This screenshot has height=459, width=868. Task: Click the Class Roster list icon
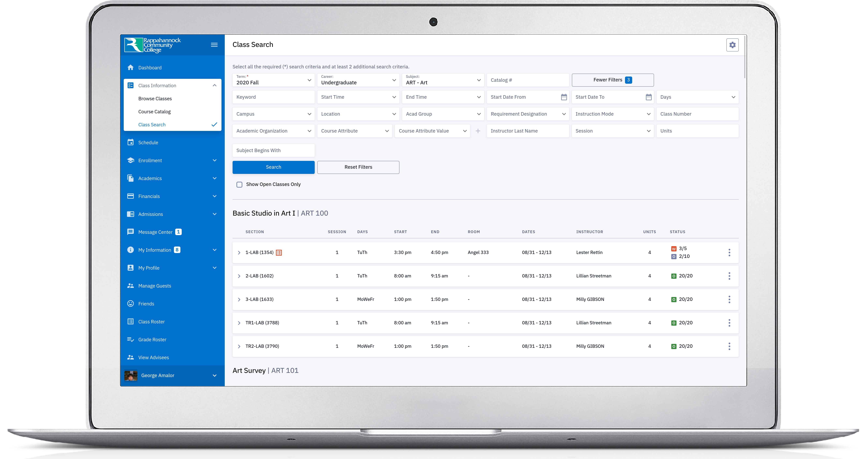click(131, 321)
